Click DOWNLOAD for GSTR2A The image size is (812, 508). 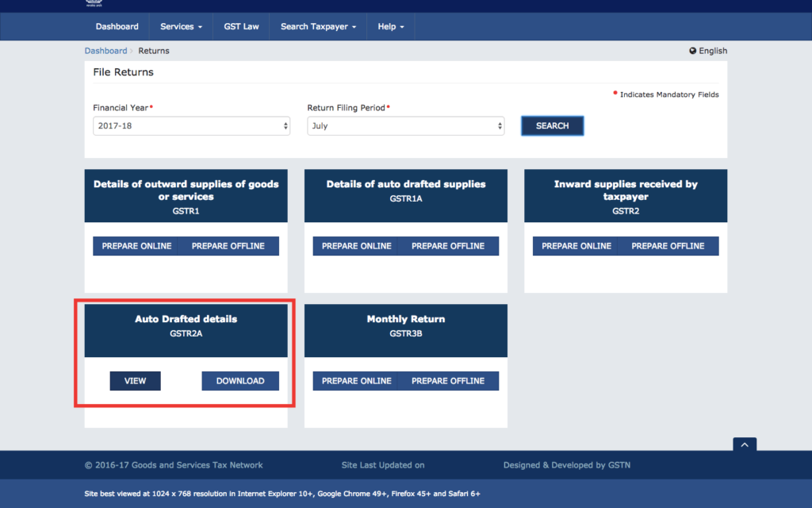click(240, 381)
